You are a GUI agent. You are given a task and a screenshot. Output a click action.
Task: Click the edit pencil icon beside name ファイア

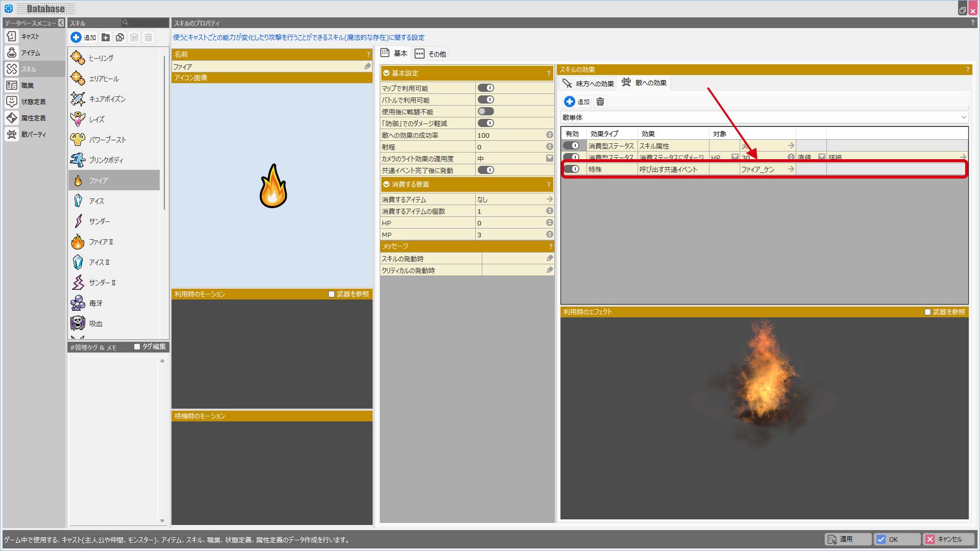pyautogui.click(x=367, y=67)
